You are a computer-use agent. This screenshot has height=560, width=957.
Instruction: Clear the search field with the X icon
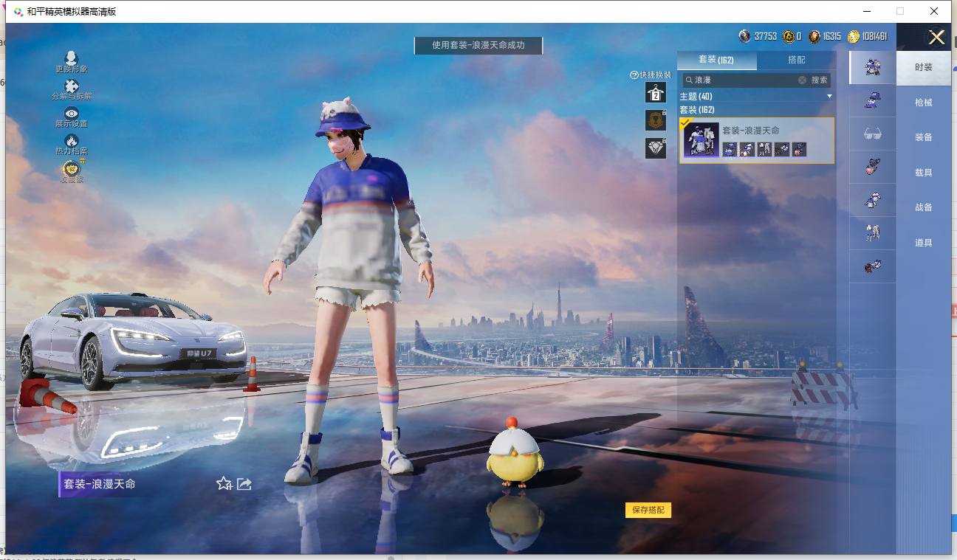(802, 80)
